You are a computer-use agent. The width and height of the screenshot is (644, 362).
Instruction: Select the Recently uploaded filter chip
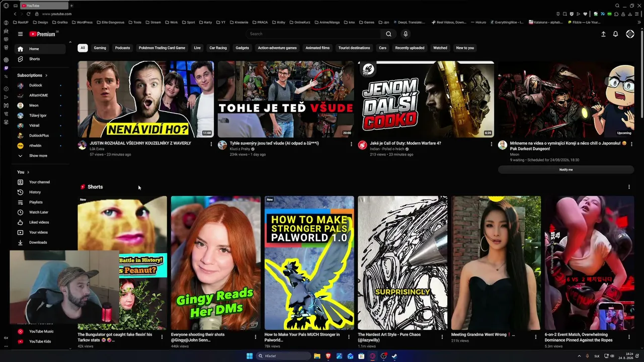[410, 48]
